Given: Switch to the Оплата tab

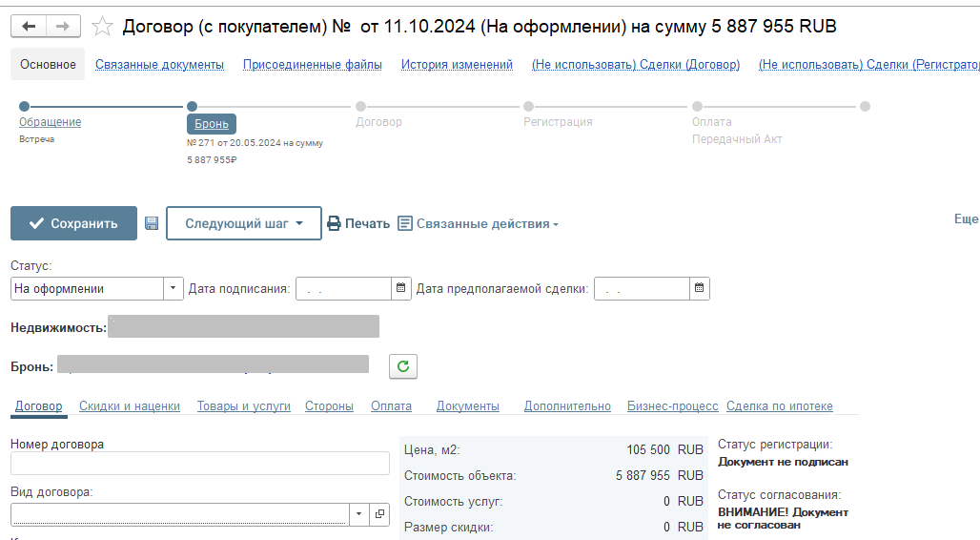Looking at the screenshot, I should (391, 405).
